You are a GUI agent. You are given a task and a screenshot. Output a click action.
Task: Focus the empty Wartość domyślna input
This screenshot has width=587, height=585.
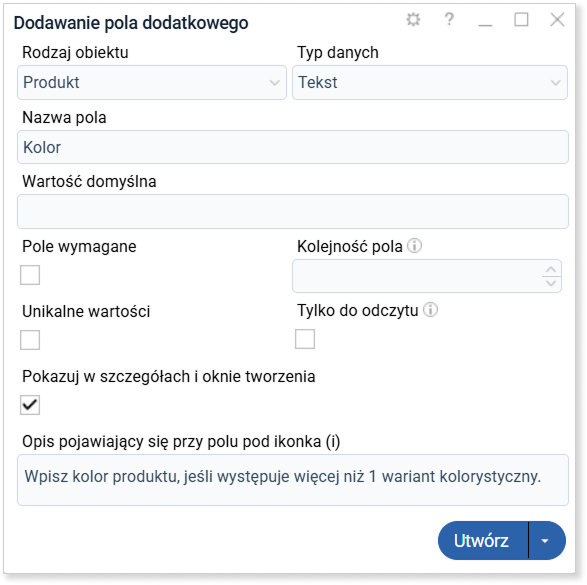click(x=293, y=211)
